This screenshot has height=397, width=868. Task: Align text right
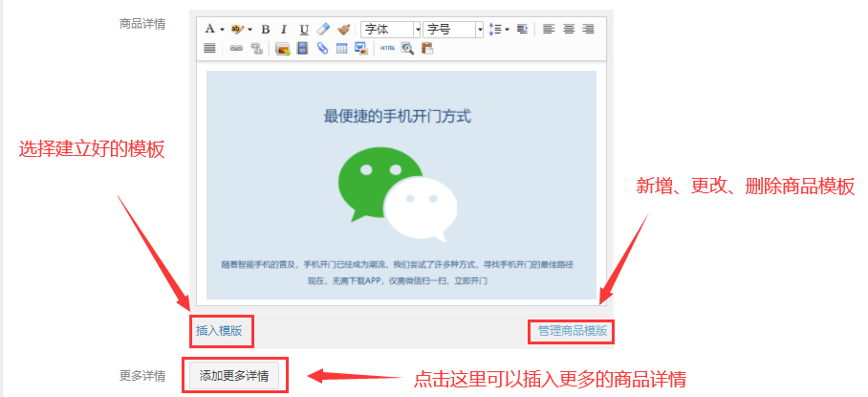click(589, 30)
